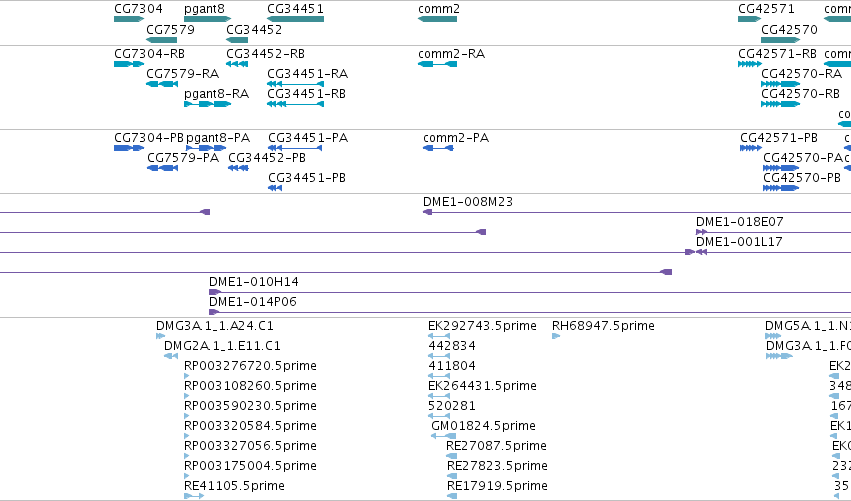Click the RH68947.5prime text label
The image size is (851, 501).
pos(603,326)
